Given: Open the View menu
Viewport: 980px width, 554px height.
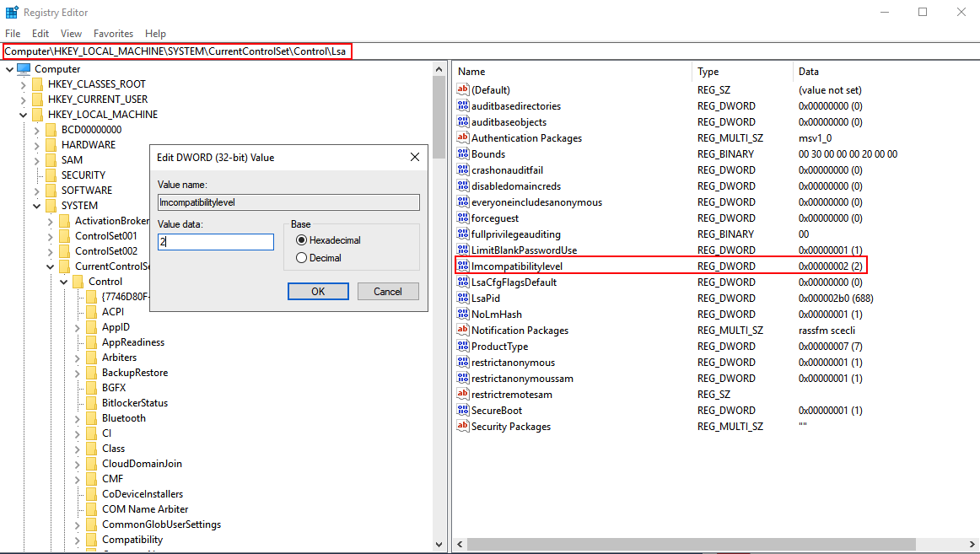Looking at the screenshot, I should (71, 34).
